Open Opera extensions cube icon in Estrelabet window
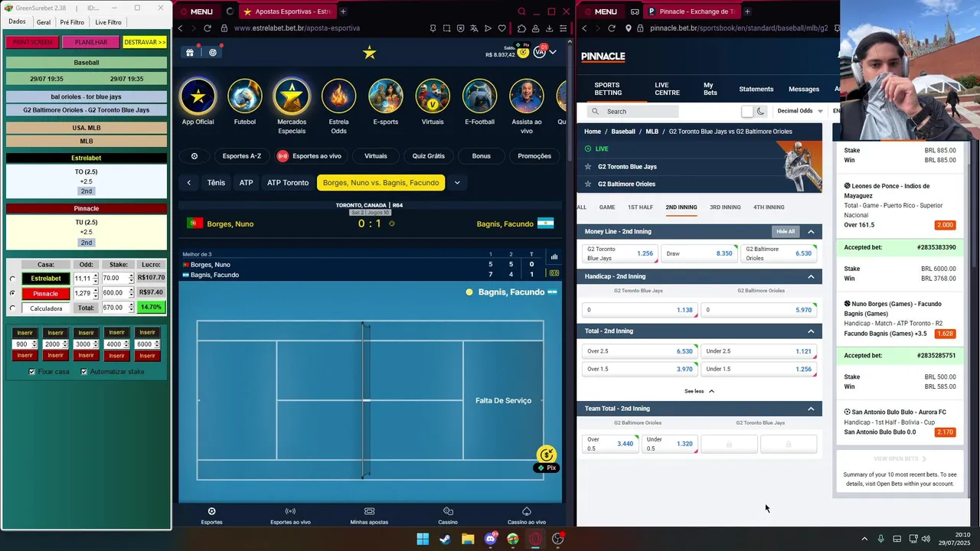Image resolution: width=980 pixels, height=551 pixels. click(x=522, y=28)
